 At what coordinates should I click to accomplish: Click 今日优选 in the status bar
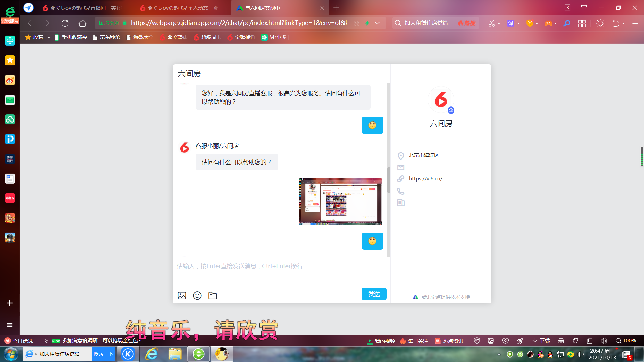[x=19, y=341]
